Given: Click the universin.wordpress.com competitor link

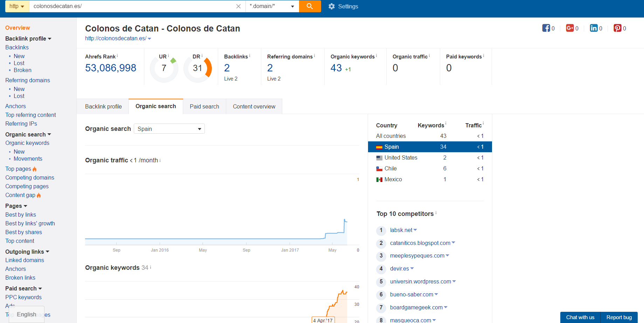Looking at the screenshot, I should [x=421, y=281].
